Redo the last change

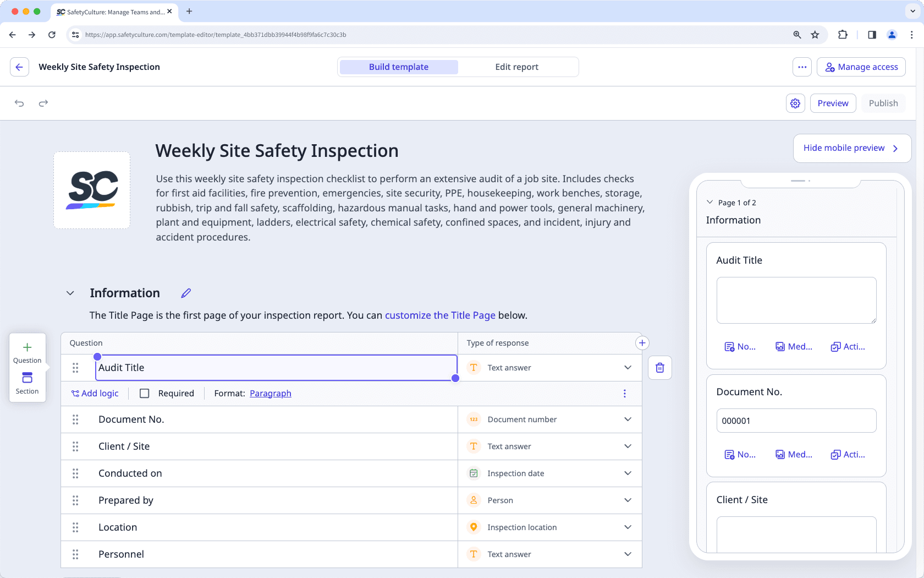[43, 103]
